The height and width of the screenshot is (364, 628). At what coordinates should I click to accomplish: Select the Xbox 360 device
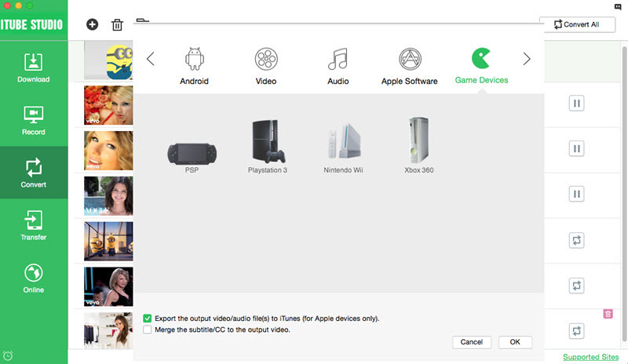coord(419,145)
